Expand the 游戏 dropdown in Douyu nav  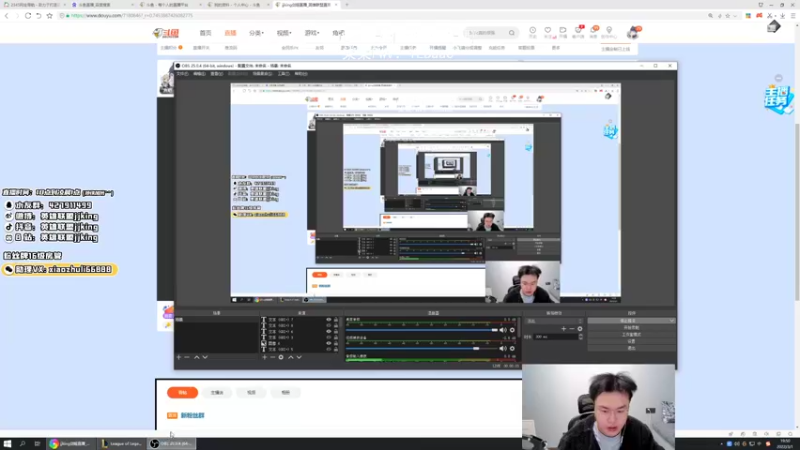click(311, 33)
